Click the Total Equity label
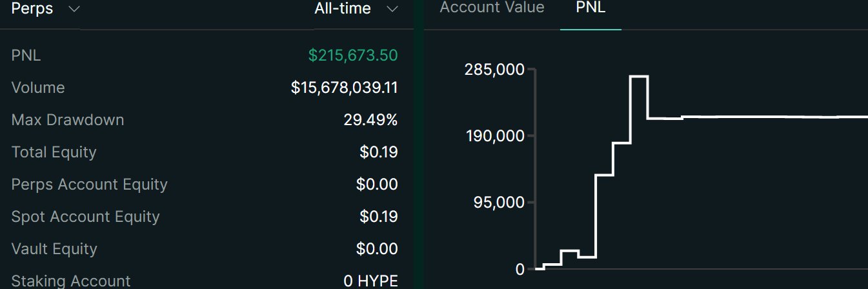 (x=54, y=152)
